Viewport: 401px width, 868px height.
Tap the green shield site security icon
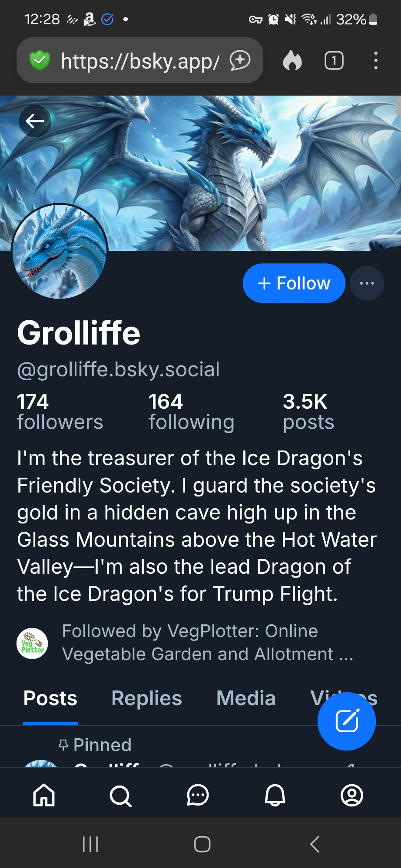[x=40, y=60]
